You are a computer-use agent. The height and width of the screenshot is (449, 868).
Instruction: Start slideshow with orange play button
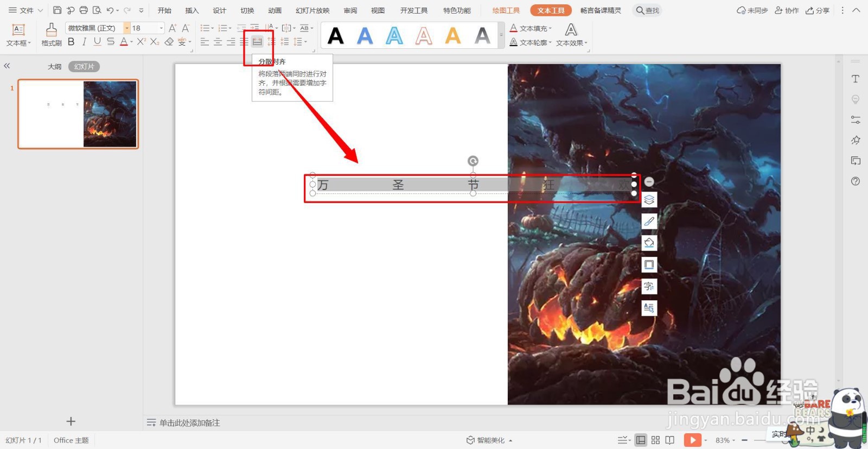(x=692, y=440)
